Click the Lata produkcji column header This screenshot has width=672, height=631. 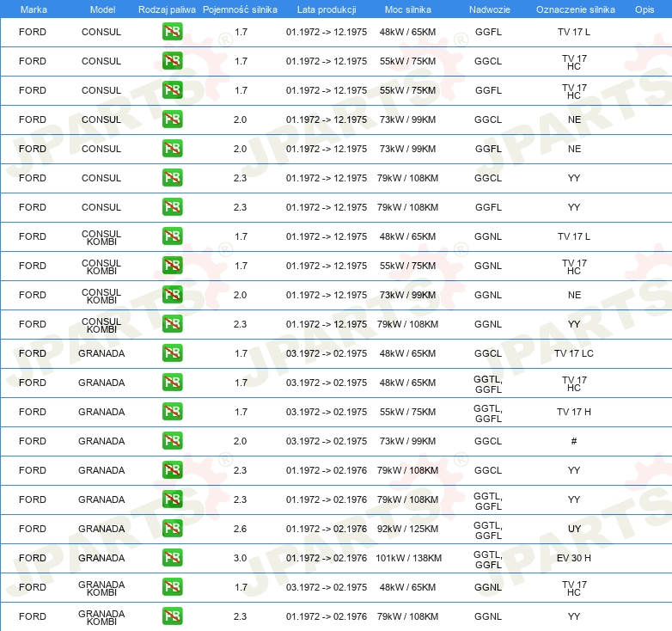(327, 9)
